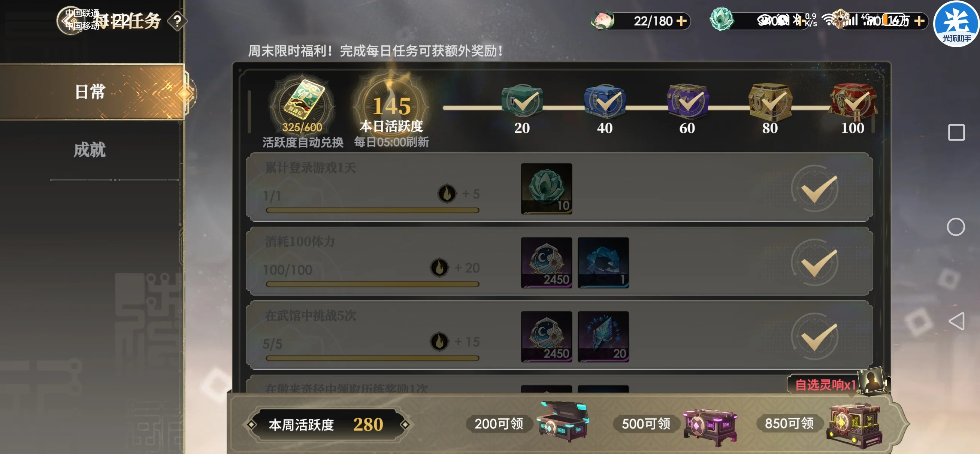Open the 200 weekly activity reward chest
The height and width of the screenshot is (454, 980).
563,422
